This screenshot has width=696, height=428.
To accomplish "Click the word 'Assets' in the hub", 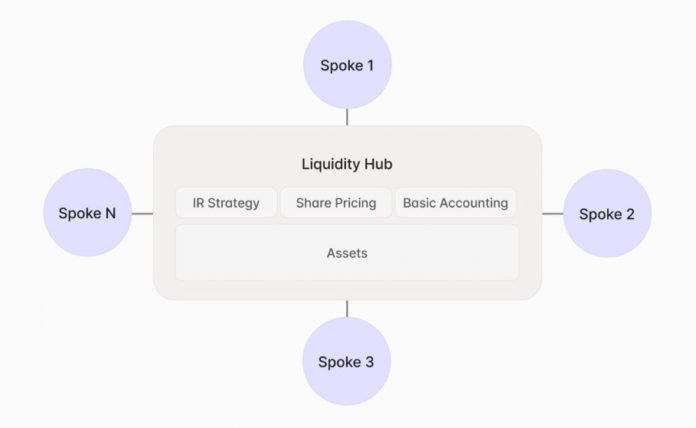I will coord(347,253).
